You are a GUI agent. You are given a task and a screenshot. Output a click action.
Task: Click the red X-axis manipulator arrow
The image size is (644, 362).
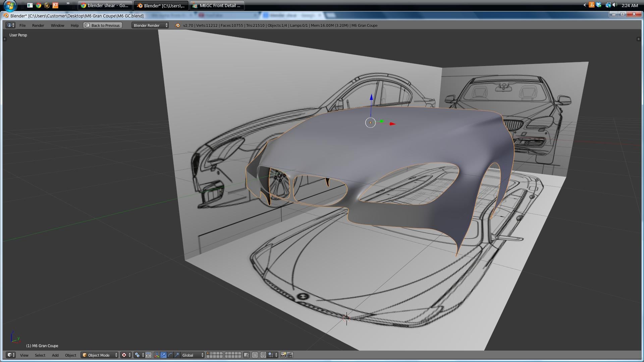click(392, 124)
